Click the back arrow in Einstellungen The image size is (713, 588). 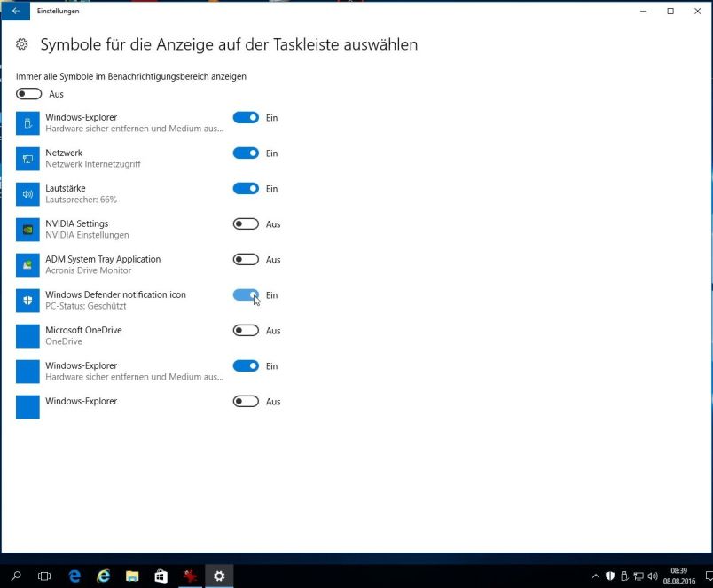pos(15,11)
